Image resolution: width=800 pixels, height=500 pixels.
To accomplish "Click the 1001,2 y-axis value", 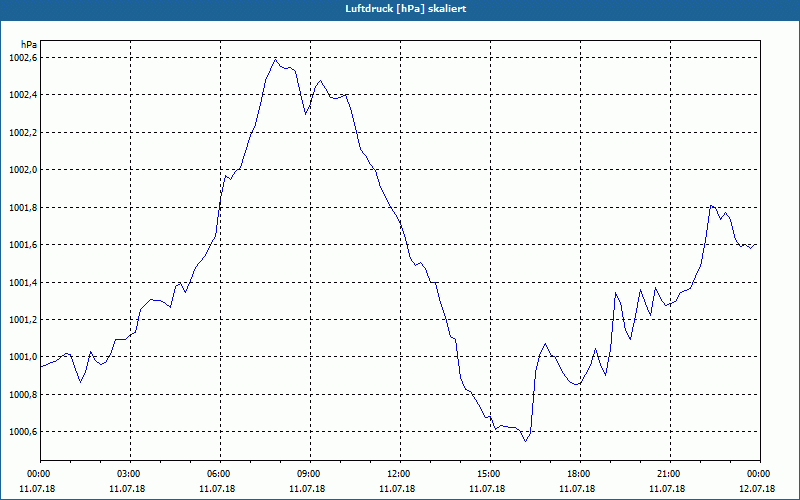I will [23, 320].
